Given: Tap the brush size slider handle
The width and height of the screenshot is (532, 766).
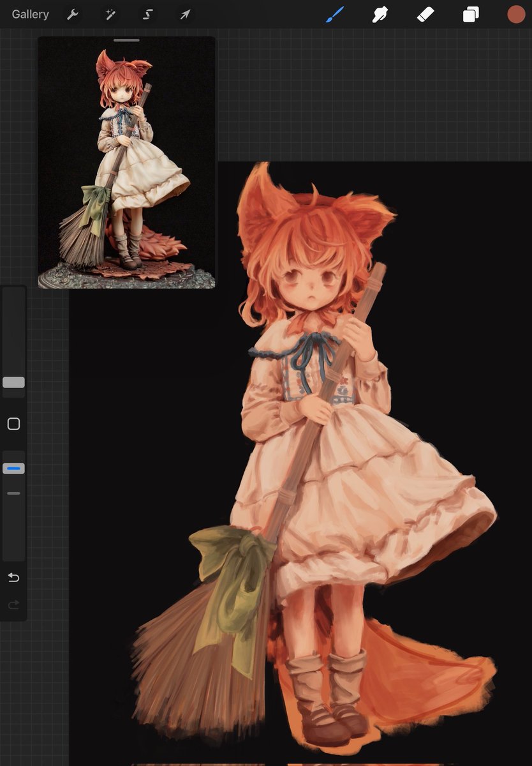Looking at the screenshot, I should (x=13, y=382).
